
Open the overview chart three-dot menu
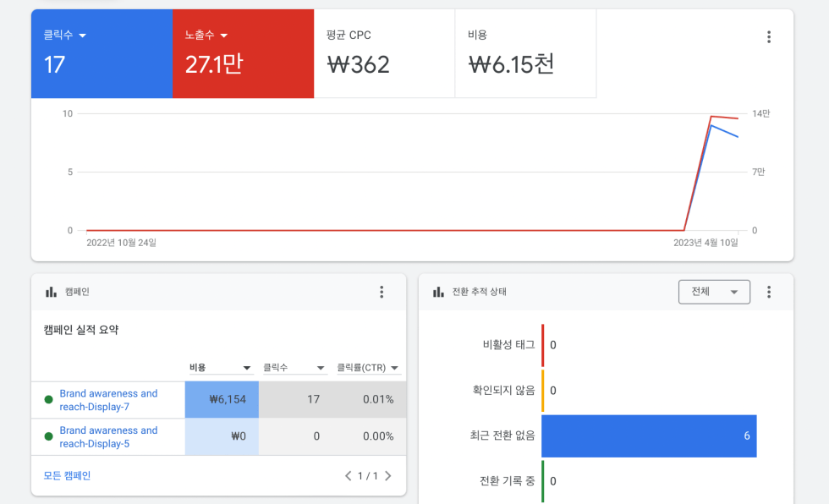click(769, 36)
